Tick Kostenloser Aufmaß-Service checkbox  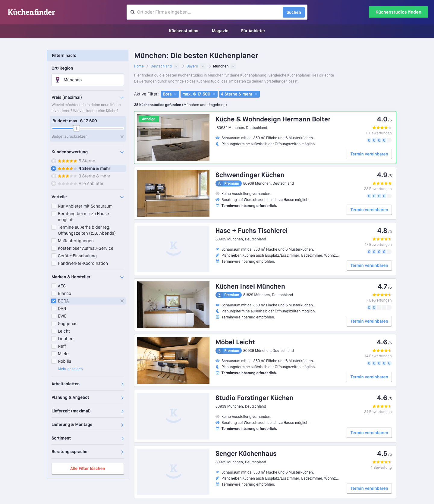[54, 248]
